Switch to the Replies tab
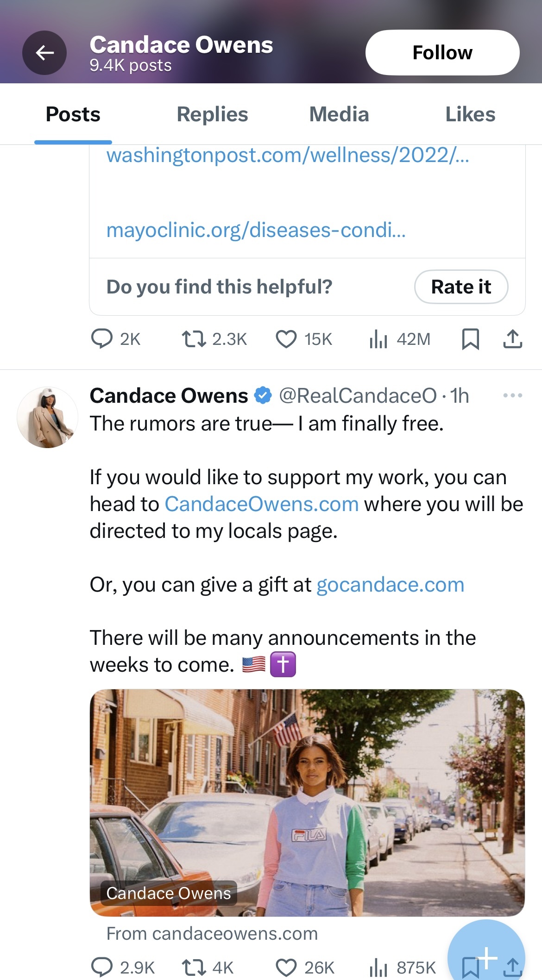This screenshot has height=980, width=542. pos(212,114)
